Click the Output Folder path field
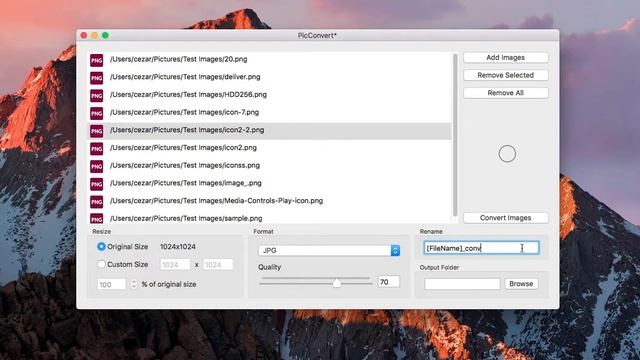This screenshot has width=640, height=360. tap(462, 284)
